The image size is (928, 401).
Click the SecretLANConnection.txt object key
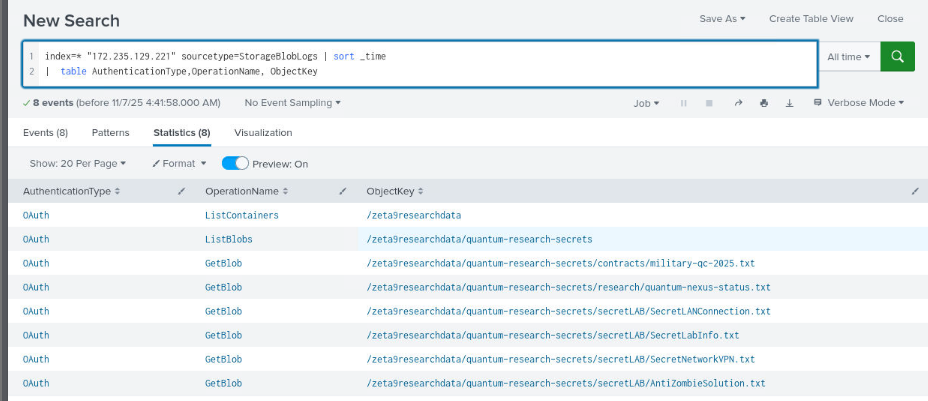pyautogui.click(x=568, y=311)
